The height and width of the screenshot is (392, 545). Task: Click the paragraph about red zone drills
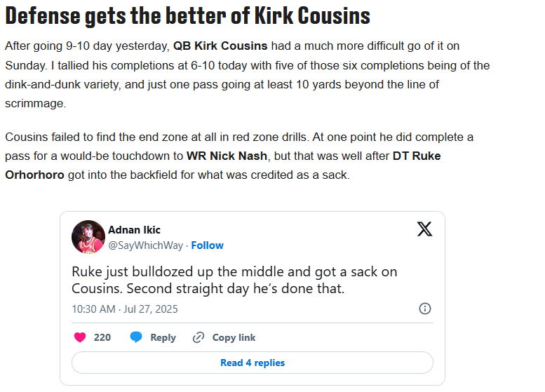tap(239, 156)
